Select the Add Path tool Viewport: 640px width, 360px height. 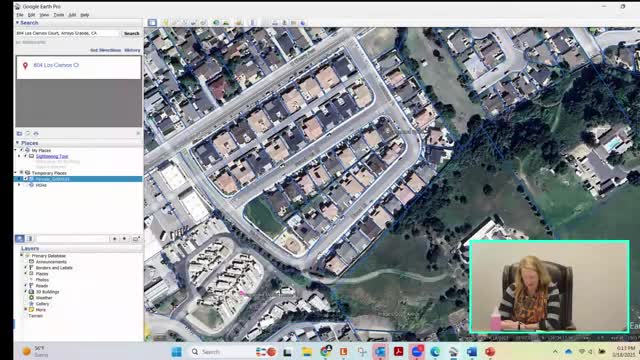(184, 22)
